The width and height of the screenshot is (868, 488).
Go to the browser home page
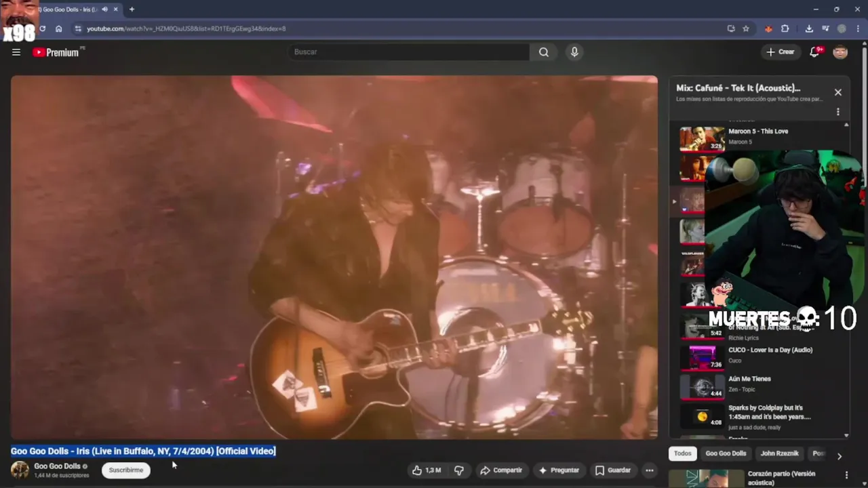[x=59, y=28]
